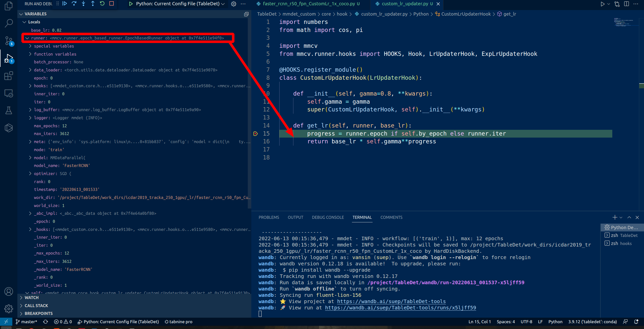Maximize the terminal panel with the chevron
The height and width of the screenshot is (329, 644).
629,217
